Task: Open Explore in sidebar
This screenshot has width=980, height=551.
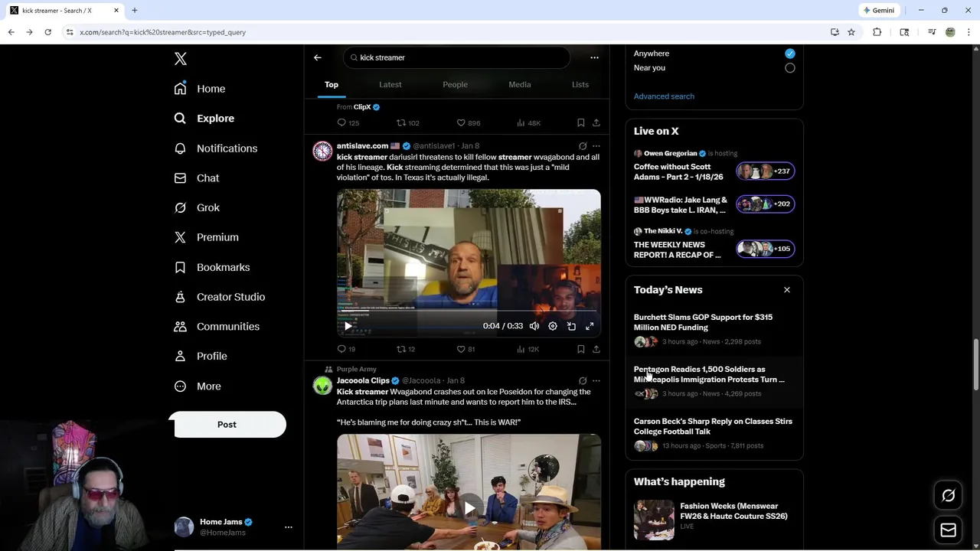Action: coord(204,119)
